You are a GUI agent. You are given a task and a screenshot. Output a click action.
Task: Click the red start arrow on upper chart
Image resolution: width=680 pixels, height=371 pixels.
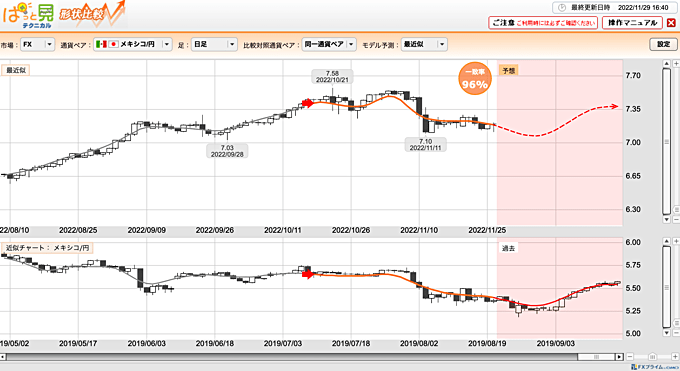click(x=307, y=103)
